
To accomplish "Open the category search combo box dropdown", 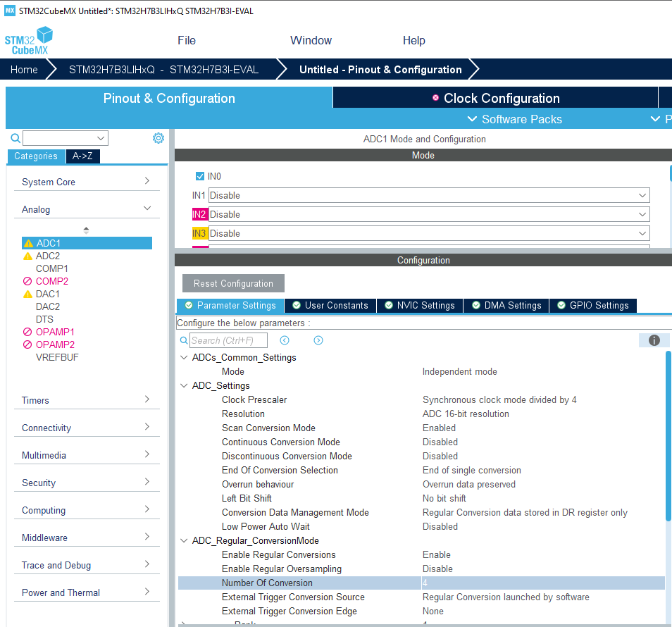I will [101, 138].
